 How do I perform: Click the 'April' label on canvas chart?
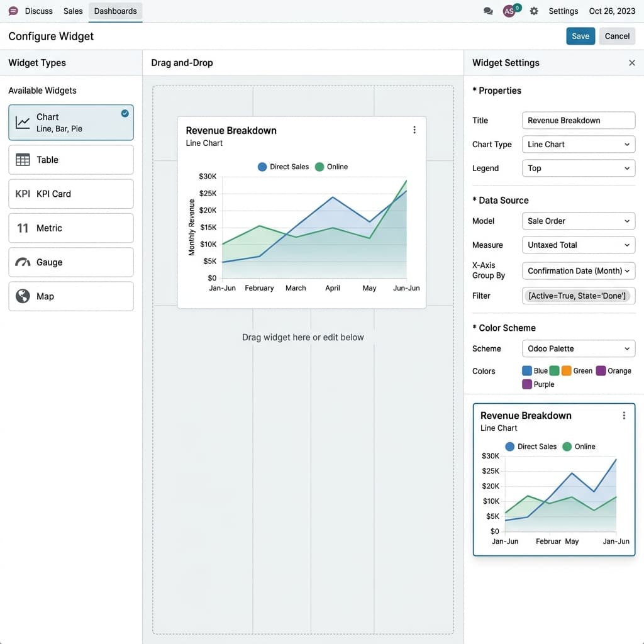(332, 288)
